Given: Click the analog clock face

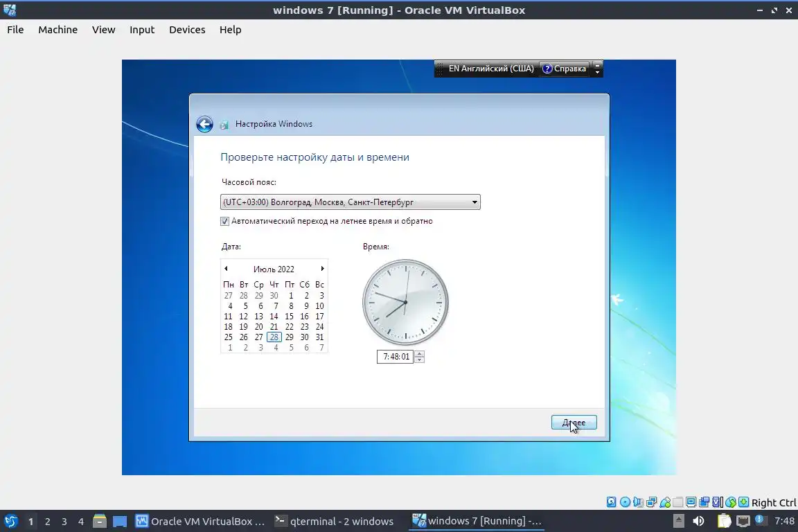Looking at the screenshot, I should tap(406, 303).
